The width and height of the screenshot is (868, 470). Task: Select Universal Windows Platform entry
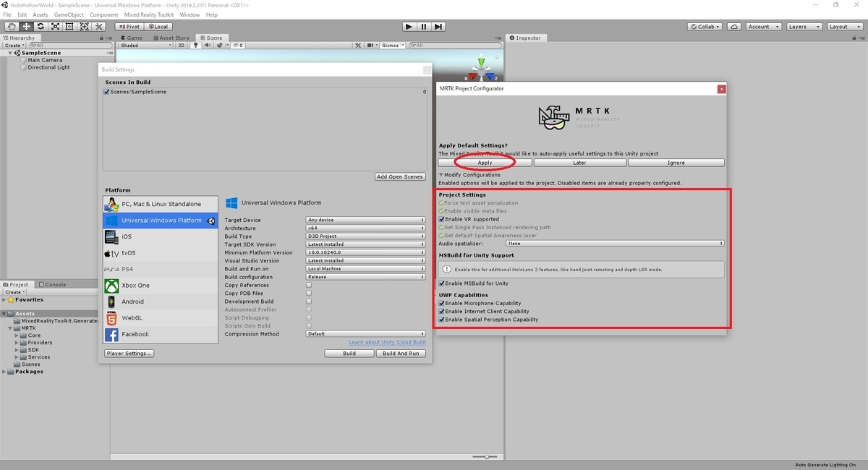tap(161, 221)
